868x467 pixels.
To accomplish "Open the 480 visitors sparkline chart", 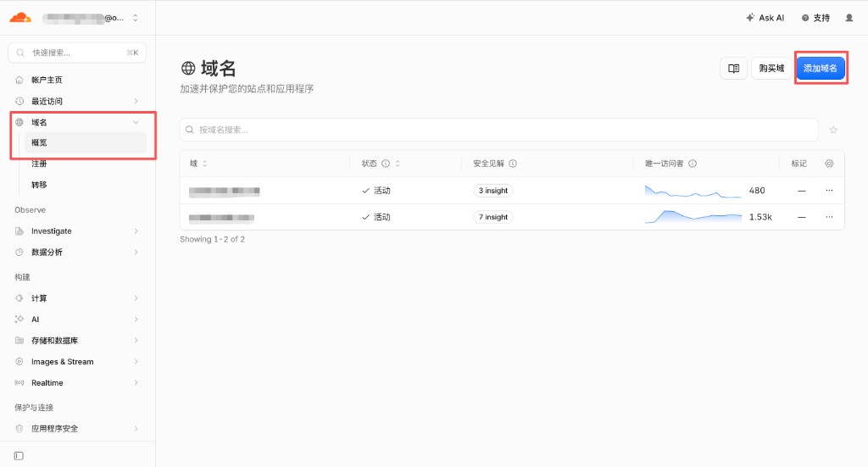I will [x=693, y=191].
